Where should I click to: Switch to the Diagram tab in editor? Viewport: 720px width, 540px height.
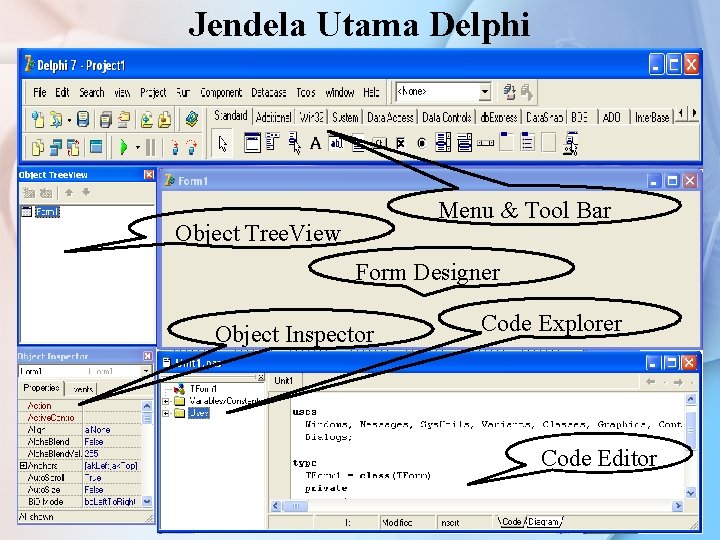544,522
